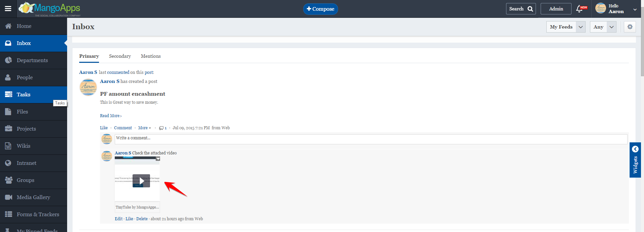Screen dimensions: 644x232
Task: Delete the attached video comment
Action: (142, 219)
